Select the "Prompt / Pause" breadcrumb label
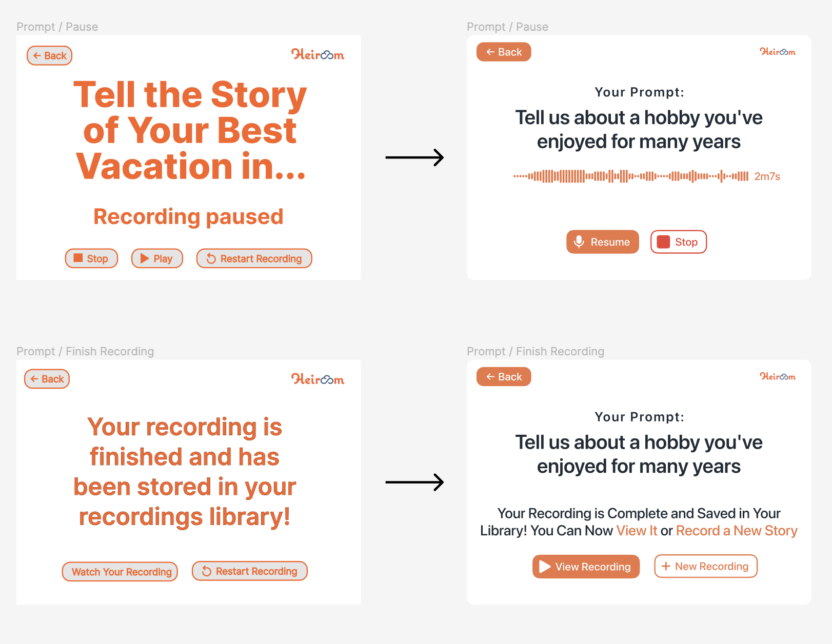Viewport: 832px width, 644px height. coord(57,27)
